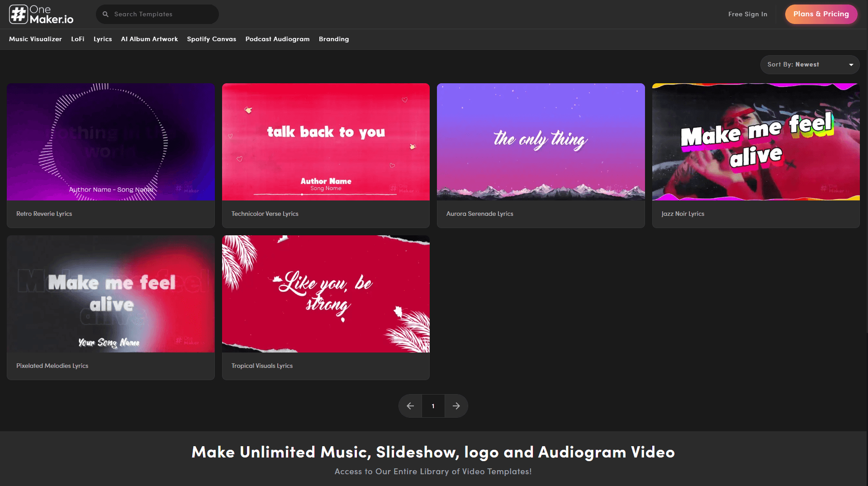Open the Music Visualizer menu
868x486 pixels.
(x=35, y=39)
